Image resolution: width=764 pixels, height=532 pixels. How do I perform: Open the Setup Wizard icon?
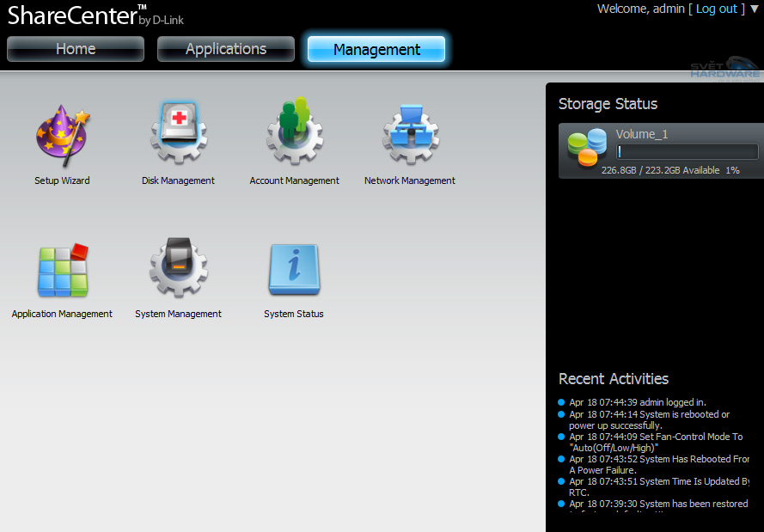pos(62,136)
